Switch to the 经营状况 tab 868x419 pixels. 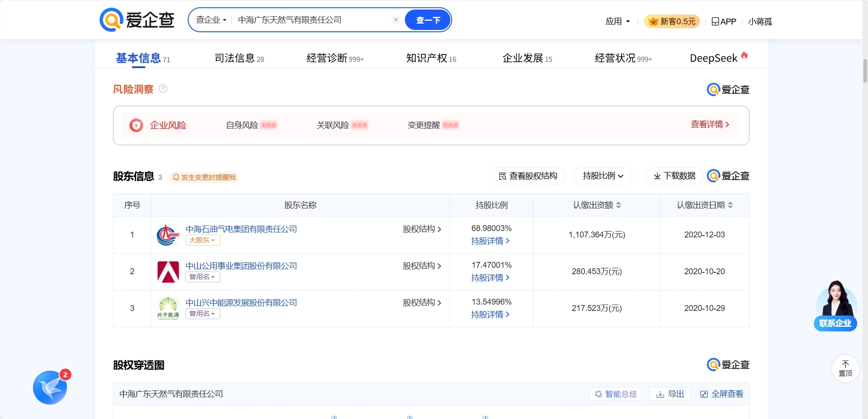click(623, 58)
